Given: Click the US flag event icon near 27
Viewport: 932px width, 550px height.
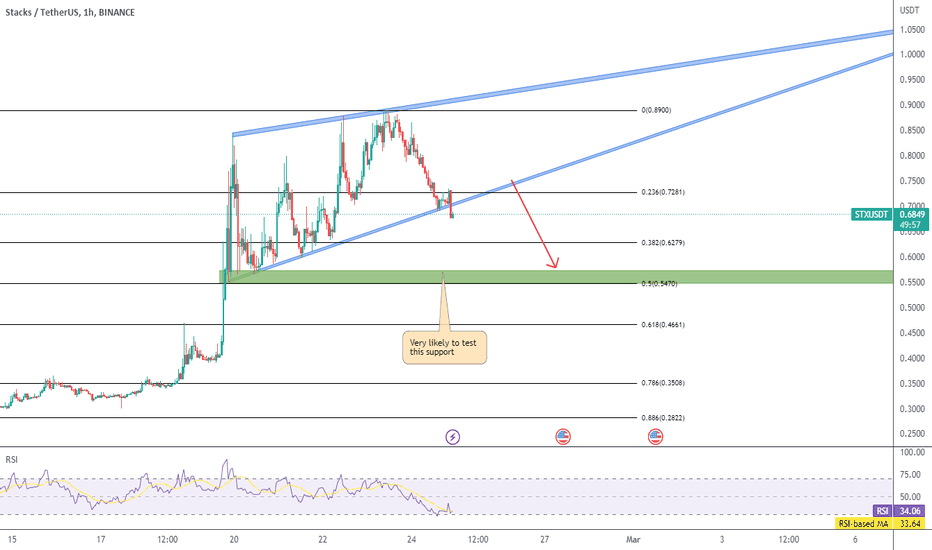Looking at the screenshot, I should (x=563, y=437).
